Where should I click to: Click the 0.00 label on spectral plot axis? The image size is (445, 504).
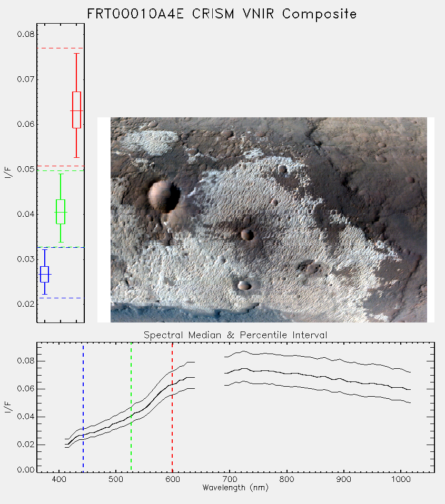click(25, 470)
